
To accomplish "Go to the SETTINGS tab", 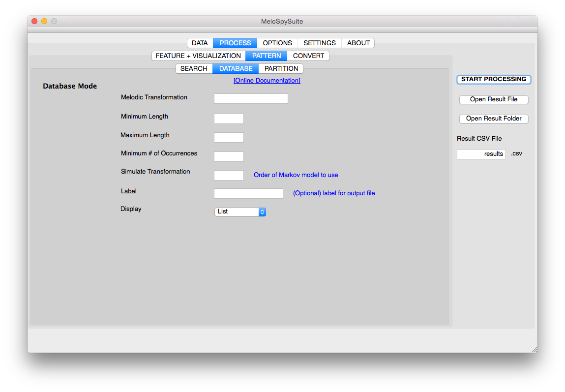I will pos(320,43).
